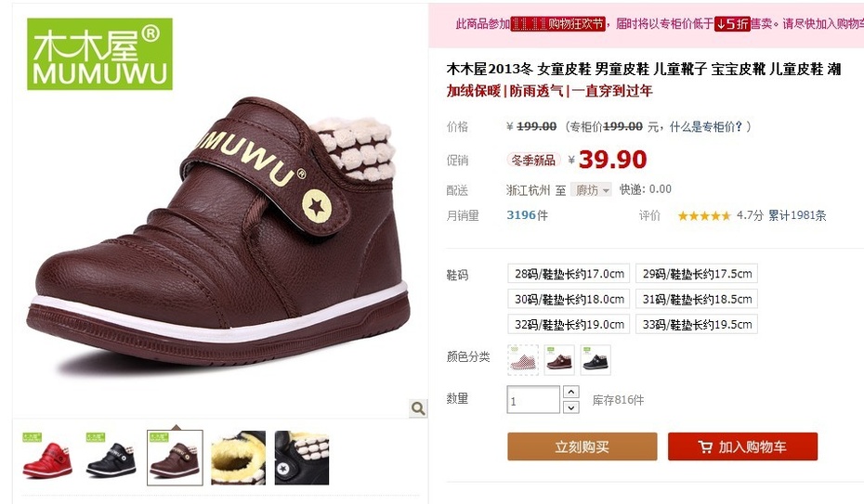Open the 廊坊 delivery city dropdown
The image size is (864, 504).
point(591,190)
